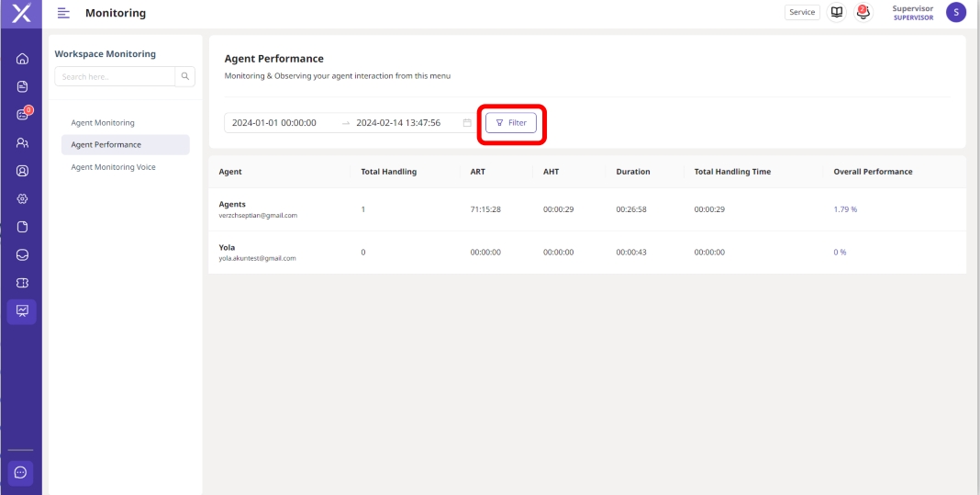Open the contacts people icon in sidebar
The image size is (980, 495).
(x=21, y=142)
